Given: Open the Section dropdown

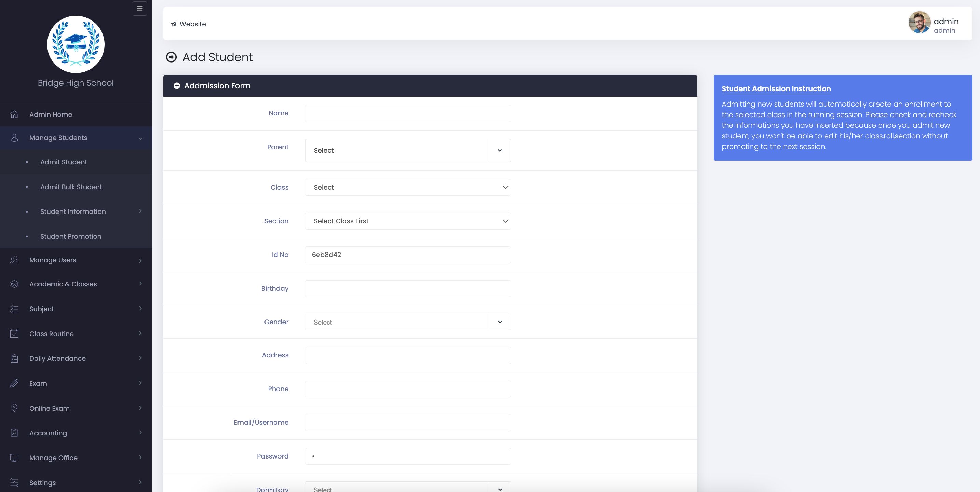Looking at the screenshot, I should click(407, 221).
